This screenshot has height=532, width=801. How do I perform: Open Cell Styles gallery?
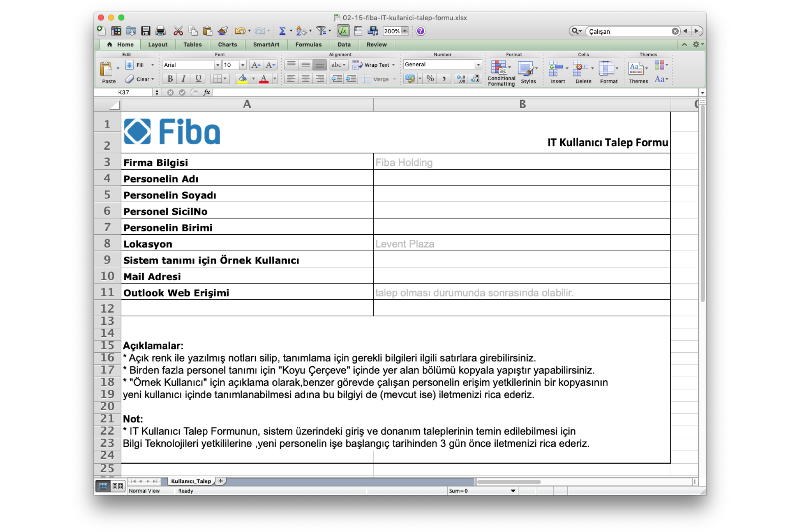[x=528, y=72]
